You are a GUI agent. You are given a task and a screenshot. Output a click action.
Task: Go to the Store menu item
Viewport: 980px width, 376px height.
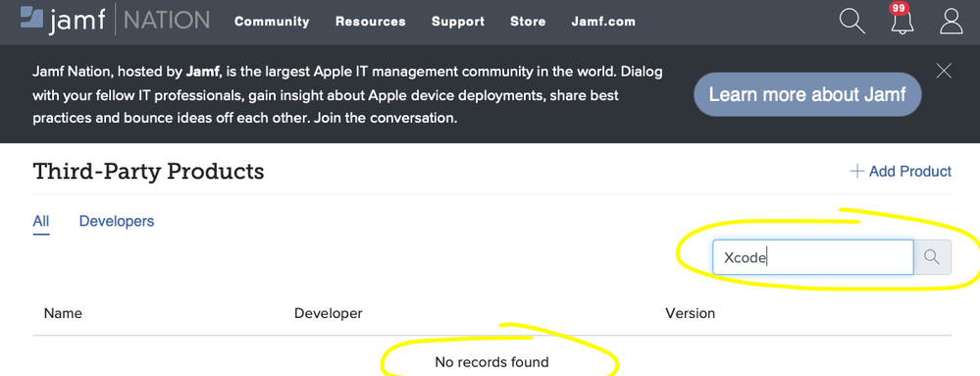tap(528, 22)
